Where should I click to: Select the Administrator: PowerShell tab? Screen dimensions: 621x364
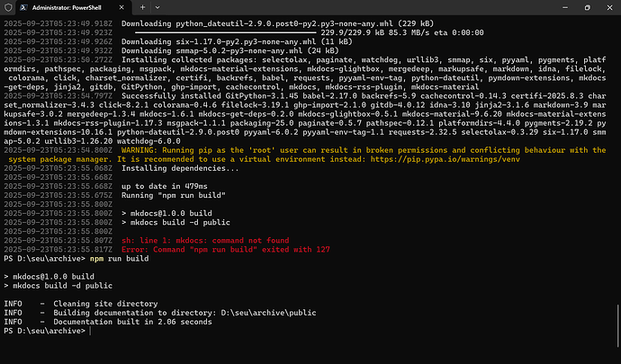[x=73, y=7]
